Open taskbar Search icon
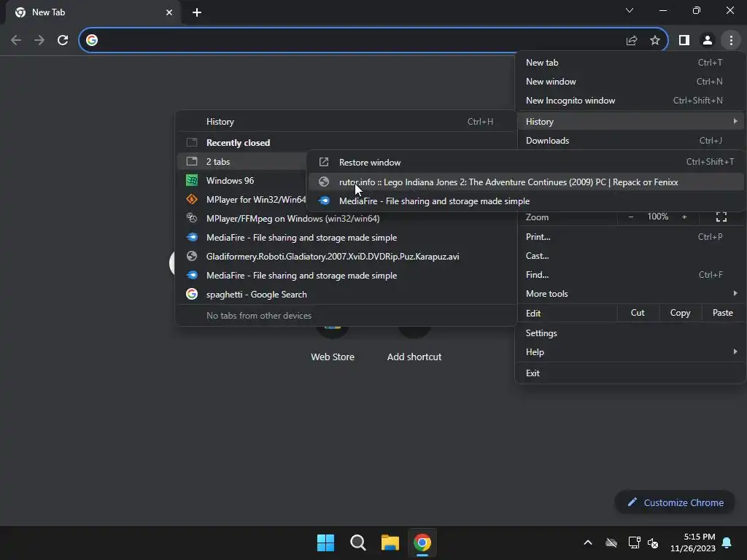The width and height of the screenshot is (747, 560). pos(357,542)
